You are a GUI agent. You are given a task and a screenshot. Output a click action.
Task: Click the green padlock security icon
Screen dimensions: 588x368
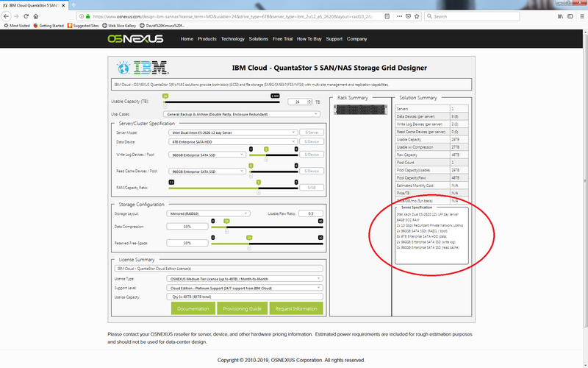point(87,16)
